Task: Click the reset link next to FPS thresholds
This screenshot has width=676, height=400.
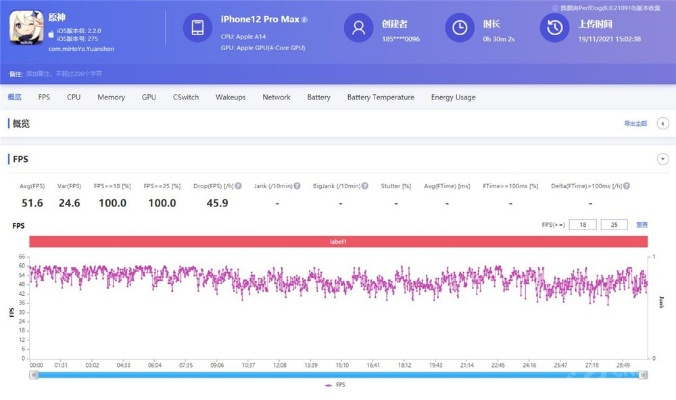Action: pos(642,225)
